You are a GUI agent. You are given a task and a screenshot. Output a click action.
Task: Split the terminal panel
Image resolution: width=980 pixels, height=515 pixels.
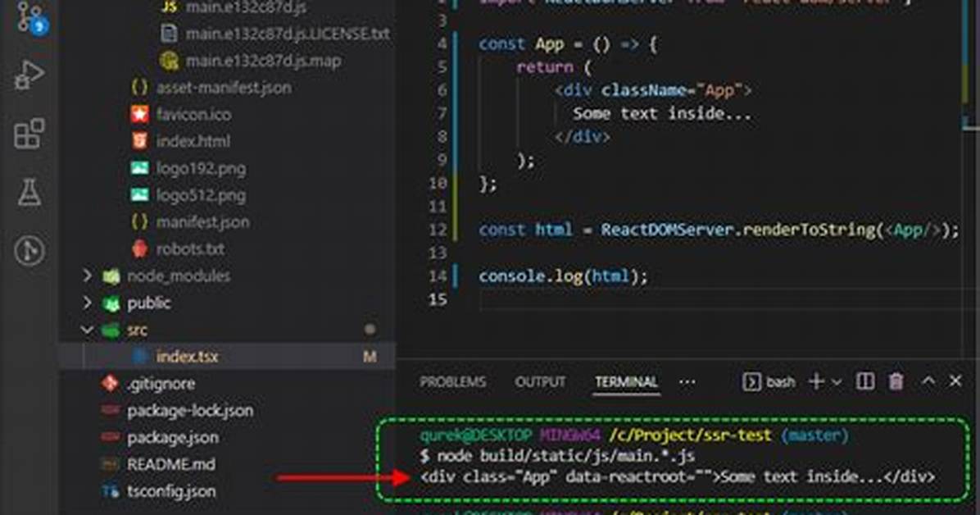click(865, 381)
